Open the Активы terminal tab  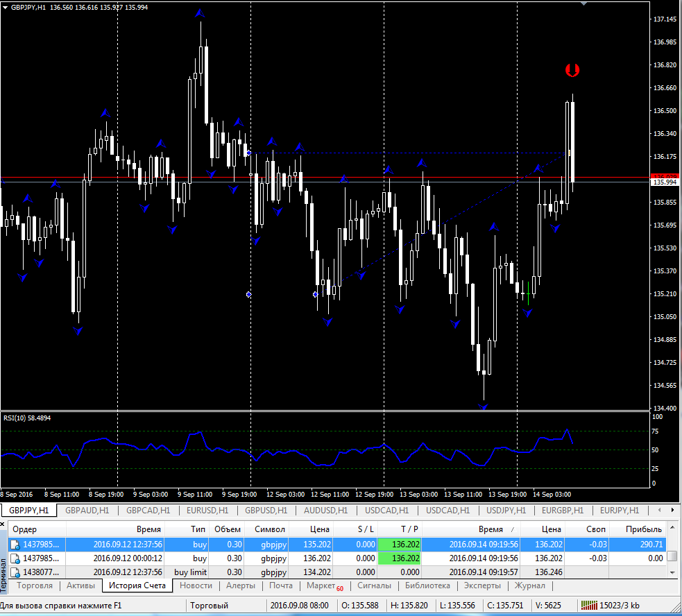pos(80,585)
